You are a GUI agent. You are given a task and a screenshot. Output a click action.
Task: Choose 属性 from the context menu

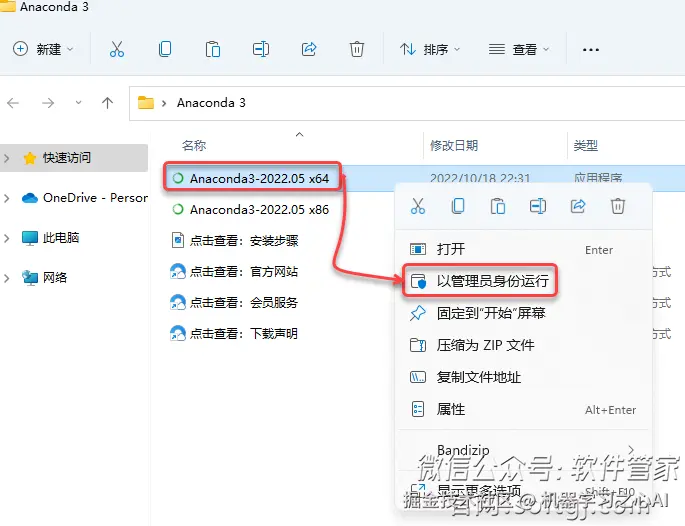pos(523,409)
